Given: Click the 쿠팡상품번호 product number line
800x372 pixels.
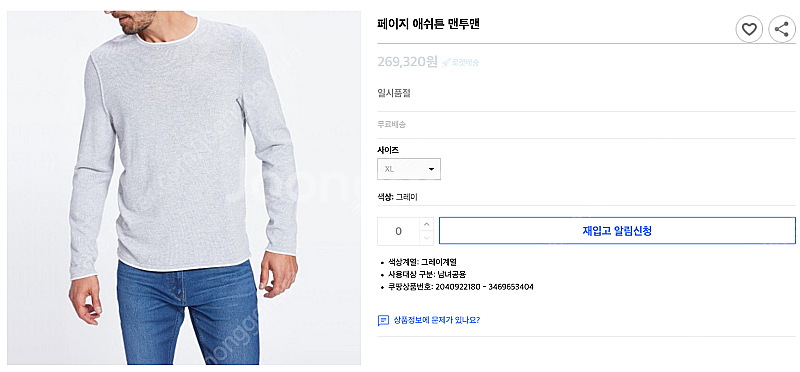Looking at the screenshot, I should tap(461, 287).
